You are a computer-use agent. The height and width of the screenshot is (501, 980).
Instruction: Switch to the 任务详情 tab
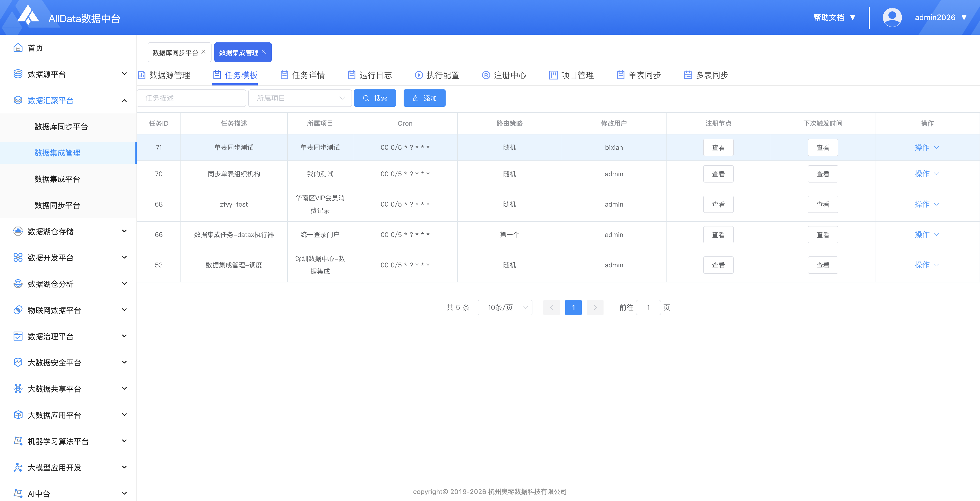(303, 75)
